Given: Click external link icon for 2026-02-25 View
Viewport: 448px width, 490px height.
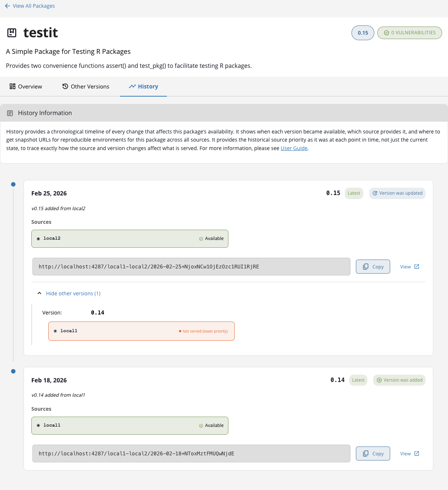Looking at the screenshot, I should coord(417,267).
